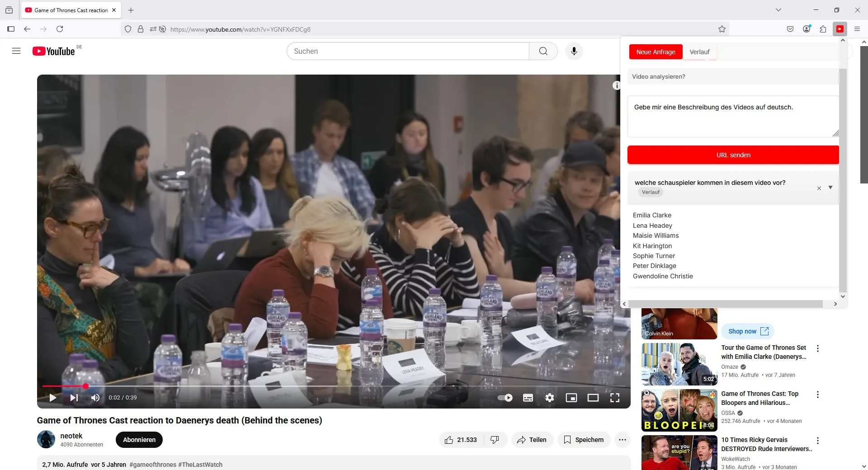Viewport: 868px width, 470px height.
Task: Save video with Speichern button
Action: [584, 440]
